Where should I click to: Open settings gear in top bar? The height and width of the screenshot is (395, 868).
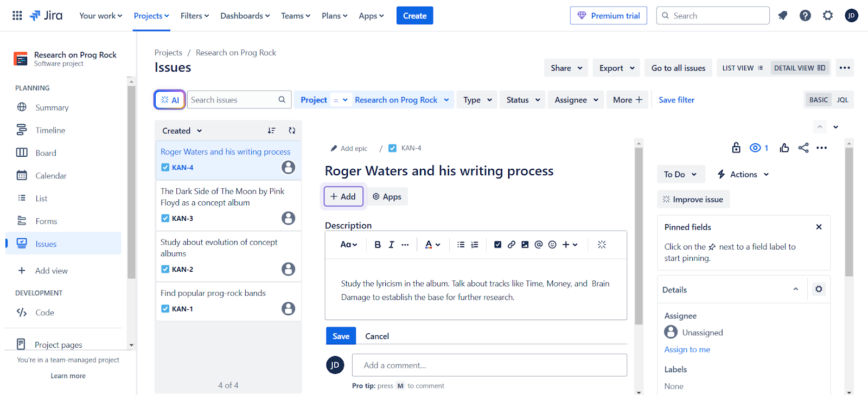tap(828, 16)
